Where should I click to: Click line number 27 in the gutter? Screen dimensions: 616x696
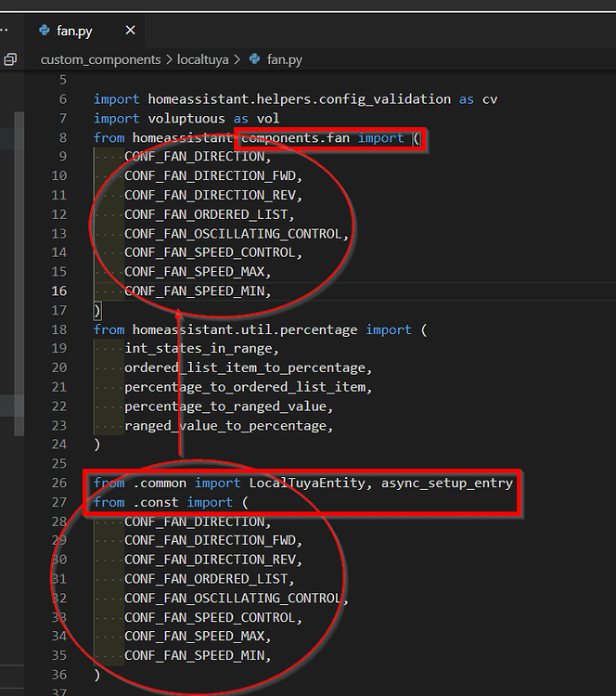pos(59,502)
